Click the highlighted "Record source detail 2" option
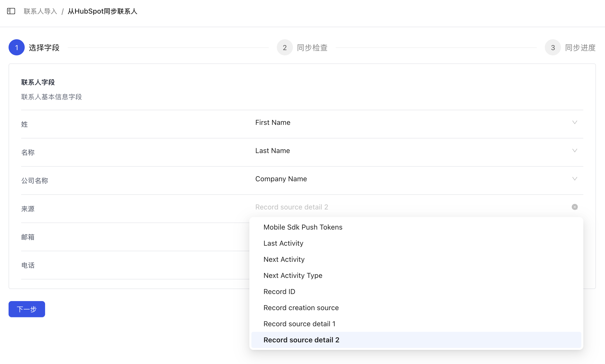Image resolution: width=605 pixels, height=364 pixels. point(301,340)
